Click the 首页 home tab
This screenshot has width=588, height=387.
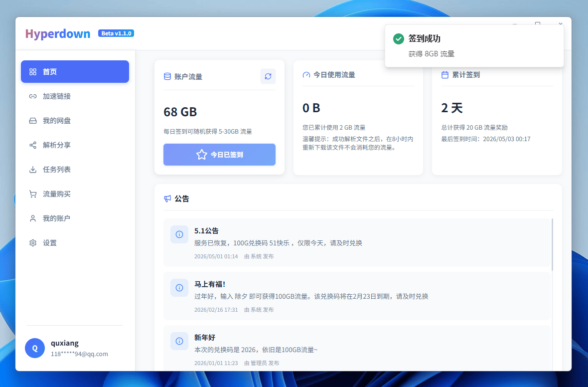click(75, 72)
